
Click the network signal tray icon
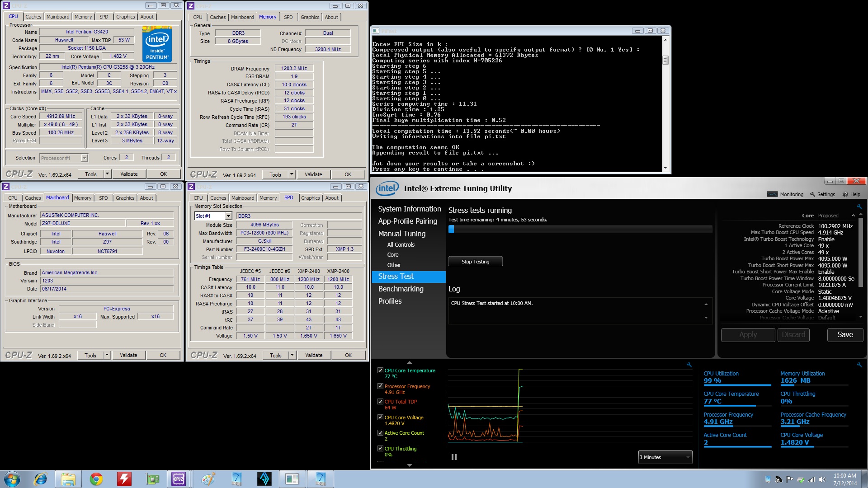pyautogui.click(x=811, y=479)
